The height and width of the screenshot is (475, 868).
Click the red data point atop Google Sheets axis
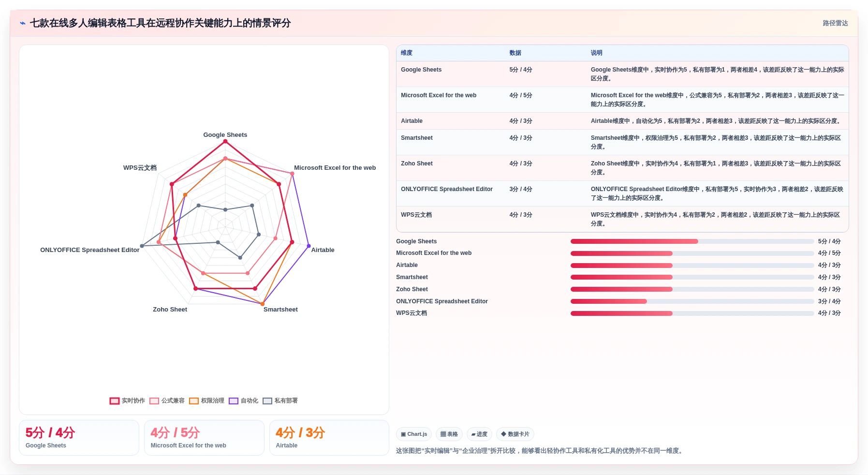[x=225, y=141]
